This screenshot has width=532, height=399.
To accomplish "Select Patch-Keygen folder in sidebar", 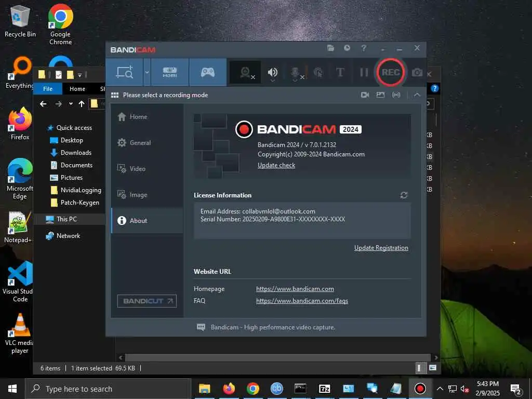I will click(79, 203).
